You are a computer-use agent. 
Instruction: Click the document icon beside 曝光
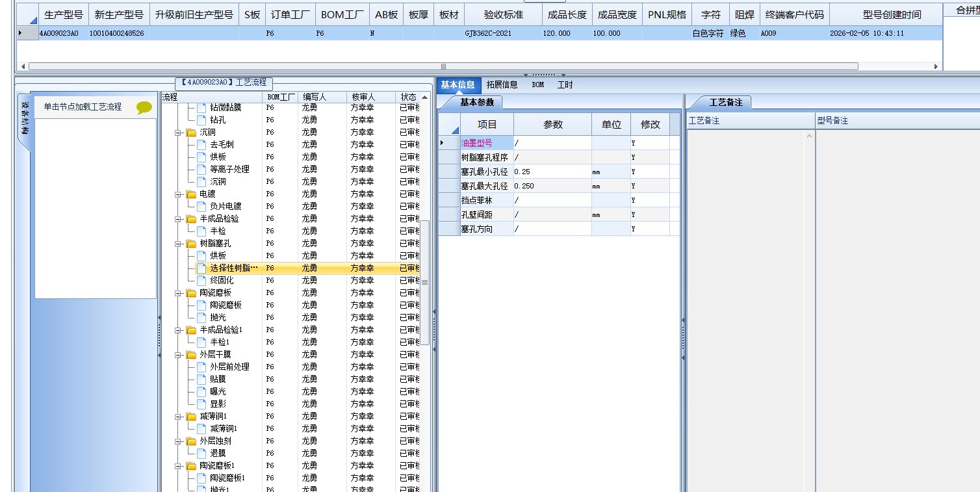tap(201, 392)
